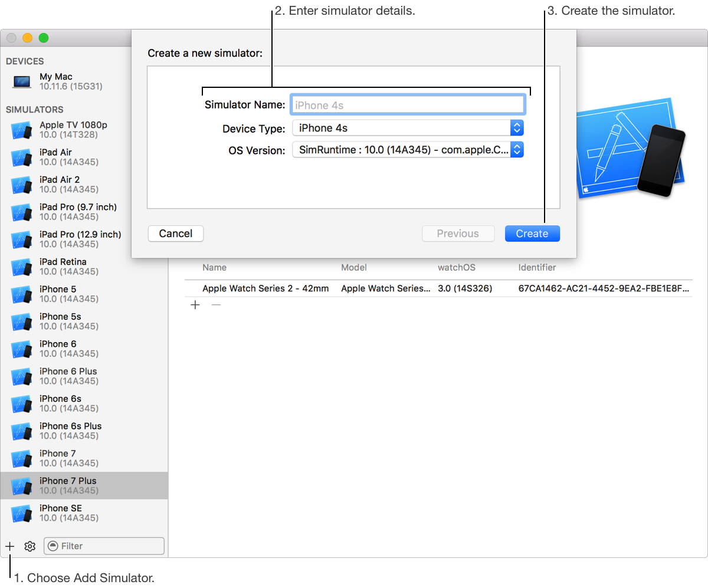Click the Cancel button
The height and width of the screenshot is (588, 708).
176,234
